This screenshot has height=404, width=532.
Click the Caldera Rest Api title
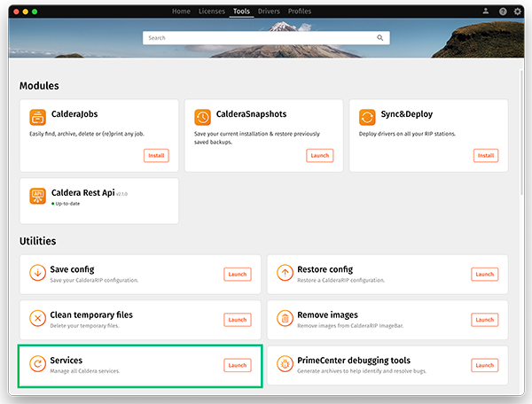pyautogui.click(x=83, y=192)
